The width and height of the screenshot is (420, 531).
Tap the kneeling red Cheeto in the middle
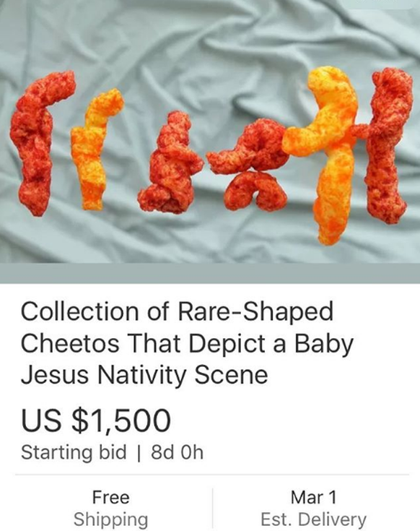pyautogui.click(x=169, y=163)
